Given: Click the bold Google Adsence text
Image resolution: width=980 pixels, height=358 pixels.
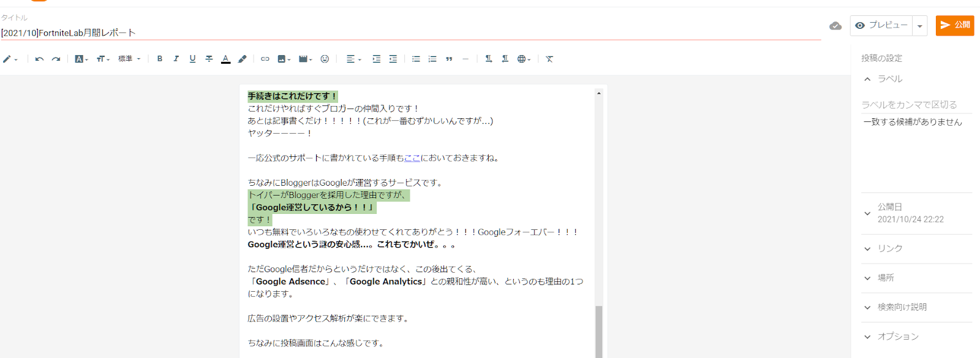Looking at the screenshot, I should point(291,281).
